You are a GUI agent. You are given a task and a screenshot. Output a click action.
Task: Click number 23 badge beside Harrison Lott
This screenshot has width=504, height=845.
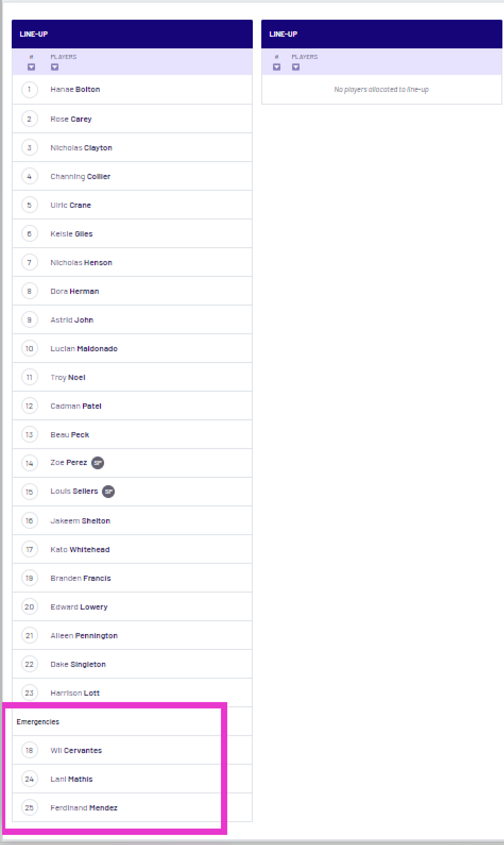pyautogui.click(x=29, y=692)
